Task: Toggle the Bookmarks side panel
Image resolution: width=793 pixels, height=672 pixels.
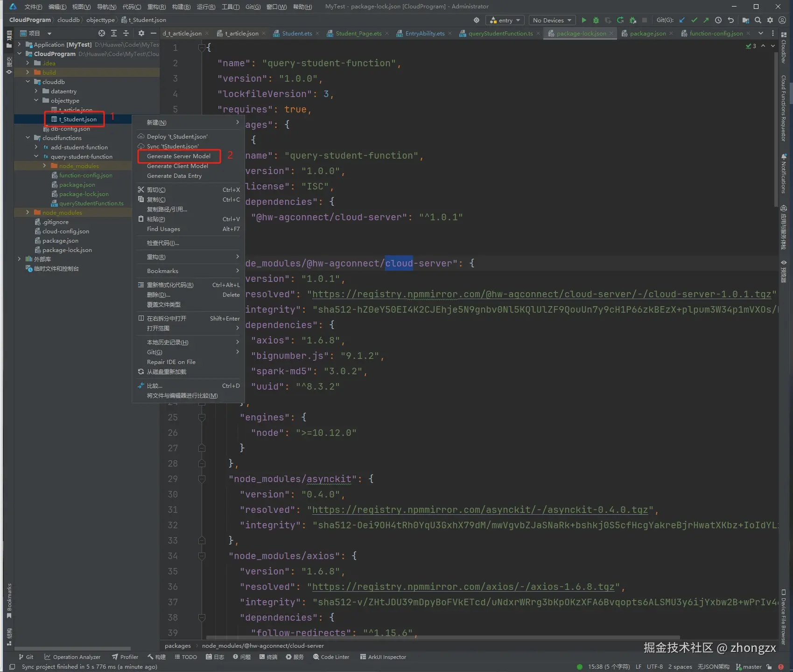Action: click(9, 600)
